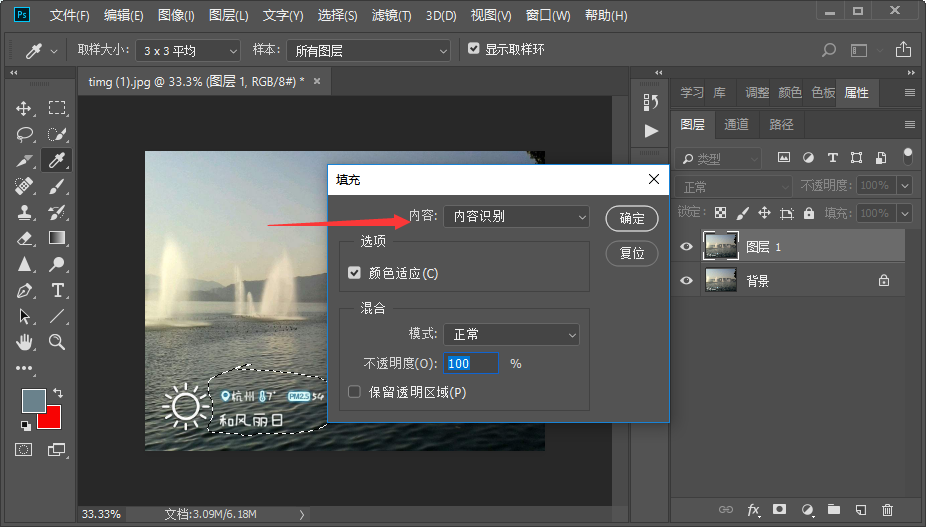Open 滤镜(T) menu

coord(392,15)
